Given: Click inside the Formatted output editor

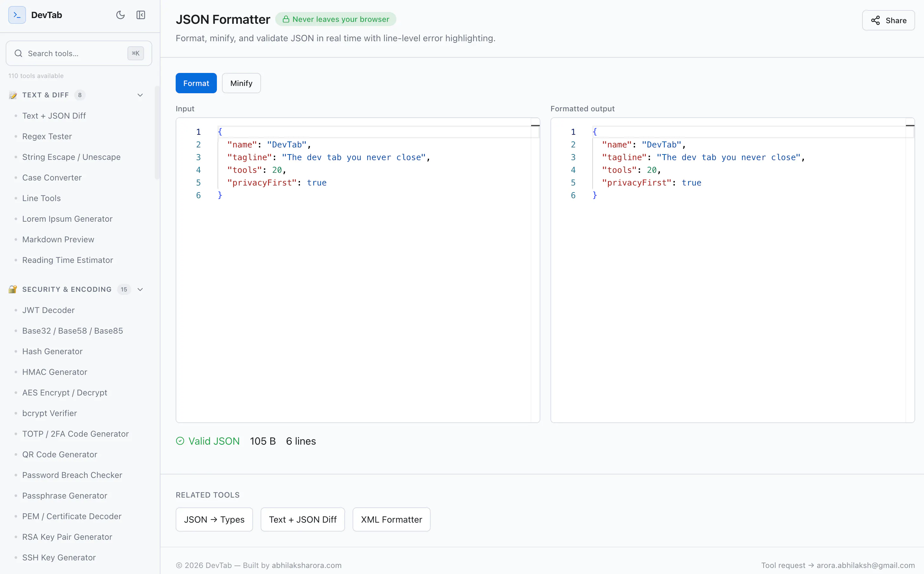Looking at the screenshot, I should point(732,270).
